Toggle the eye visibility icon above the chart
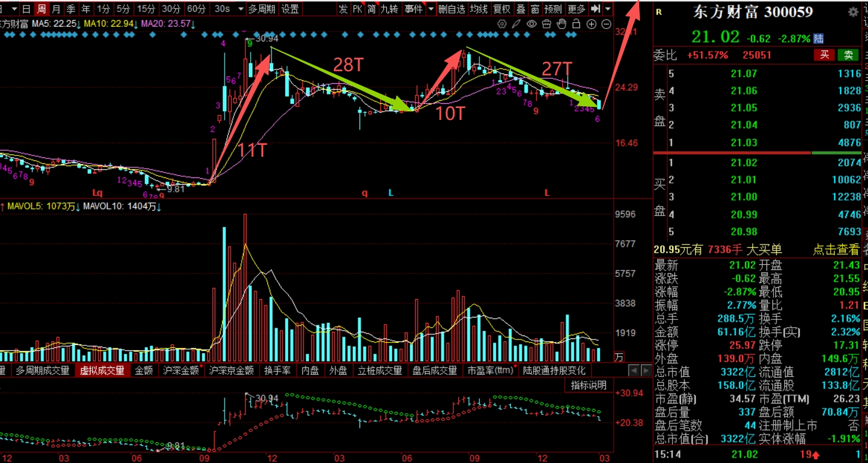Viewport: 868px width, 463px height. [531, 24]
